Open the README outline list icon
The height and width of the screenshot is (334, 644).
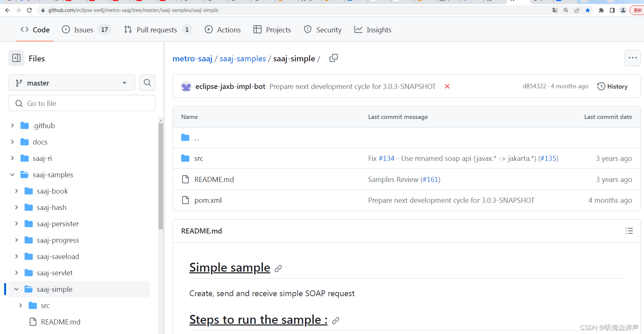[629, 231]
